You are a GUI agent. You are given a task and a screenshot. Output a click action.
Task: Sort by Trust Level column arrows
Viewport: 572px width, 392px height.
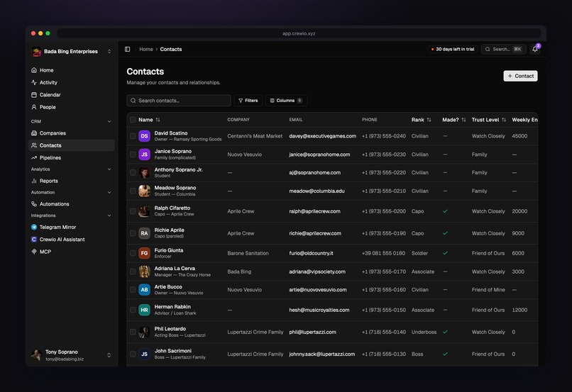pyautogui.click(x=504, y=120)
